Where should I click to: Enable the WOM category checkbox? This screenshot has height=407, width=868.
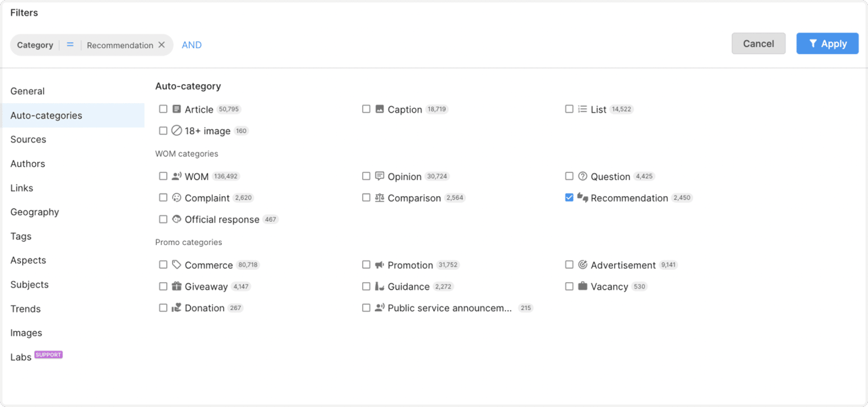(x=163, y=176)
